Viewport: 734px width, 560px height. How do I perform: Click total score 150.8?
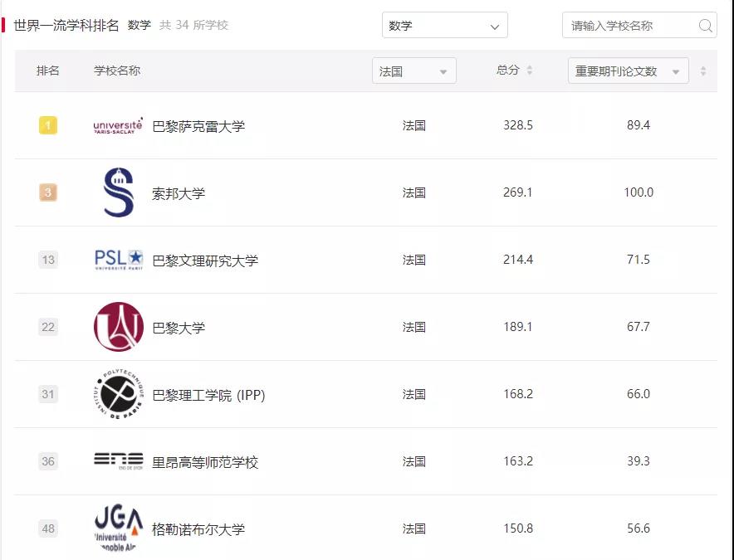click(518, 528)
